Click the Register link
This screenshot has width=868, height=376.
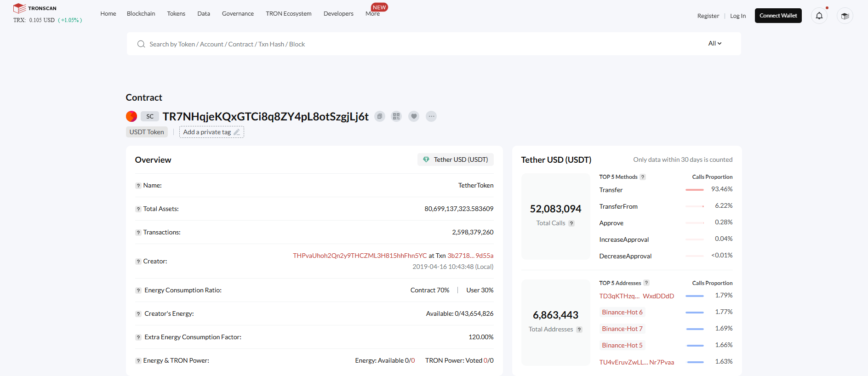tap(708, 16)
